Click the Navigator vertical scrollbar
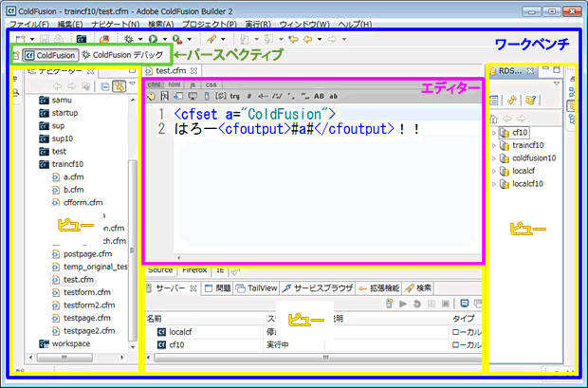 [133, 251]
